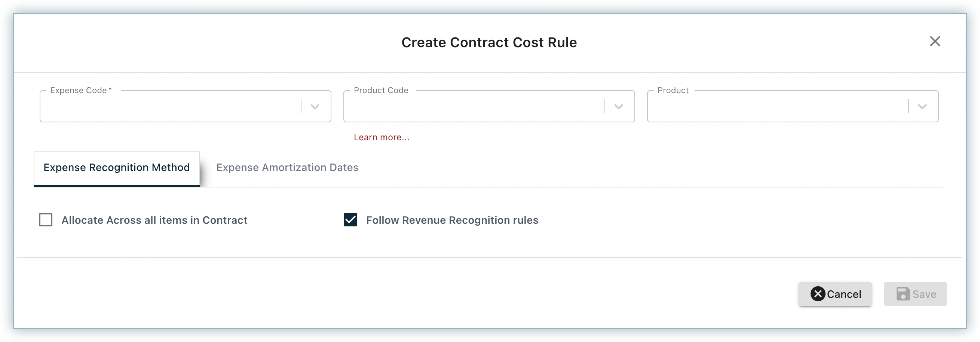Click the floppy disk icon on Save
This screenshot has width=980, height=342.
pos(903,294)
